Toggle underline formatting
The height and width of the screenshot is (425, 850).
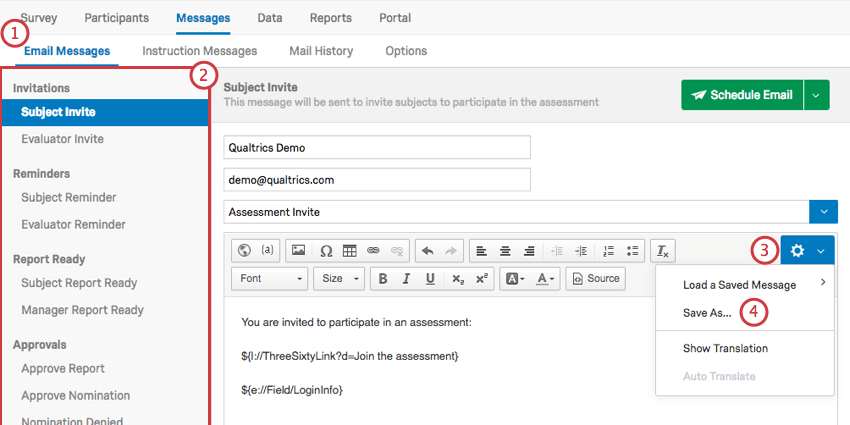pyautogui.click(x=430, y=279)
